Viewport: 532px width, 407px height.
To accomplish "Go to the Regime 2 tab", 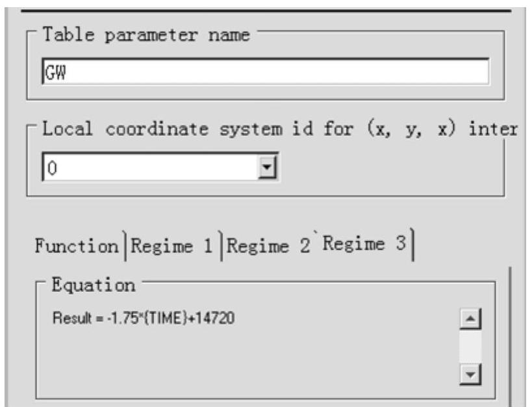I will (x=261, y=246).
